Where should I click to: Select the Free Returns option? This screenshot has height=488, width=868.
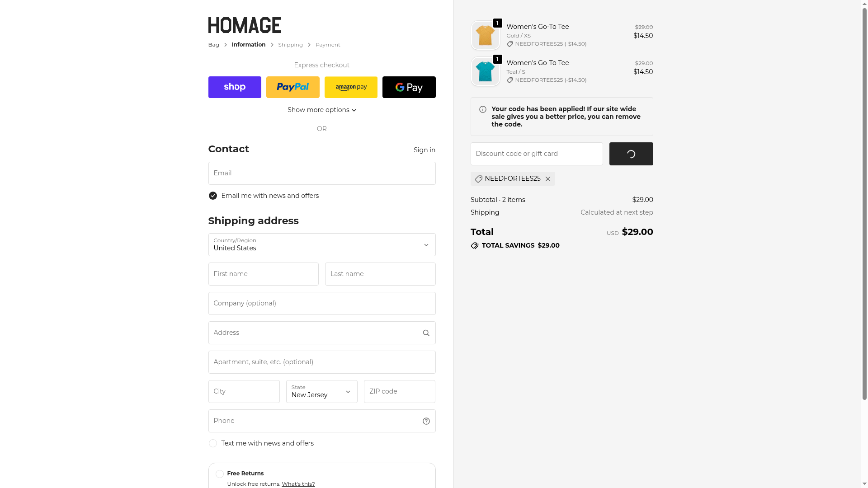(220, 474)
